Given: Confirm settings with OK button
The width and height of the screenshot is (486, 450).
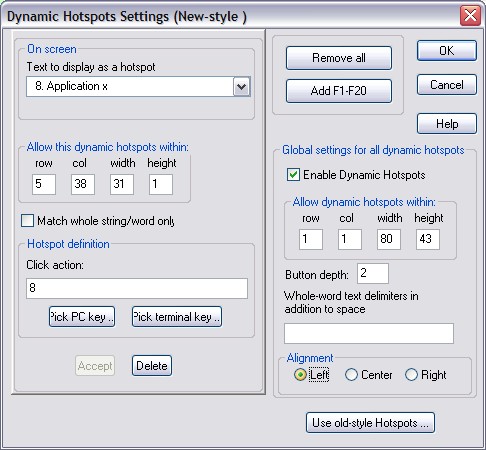Looking at the screenshot, I should [x=447, y=51].
